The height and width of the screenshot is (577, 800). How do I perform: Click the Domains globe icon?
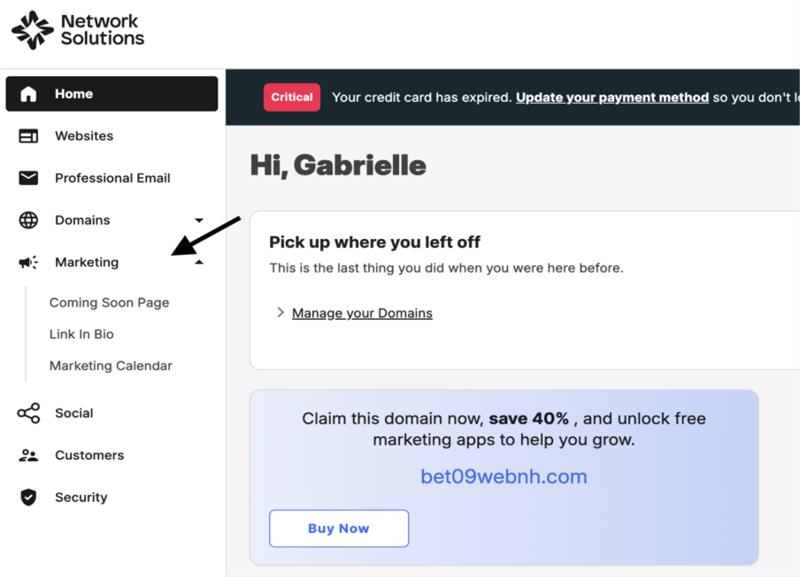point(28,220)
